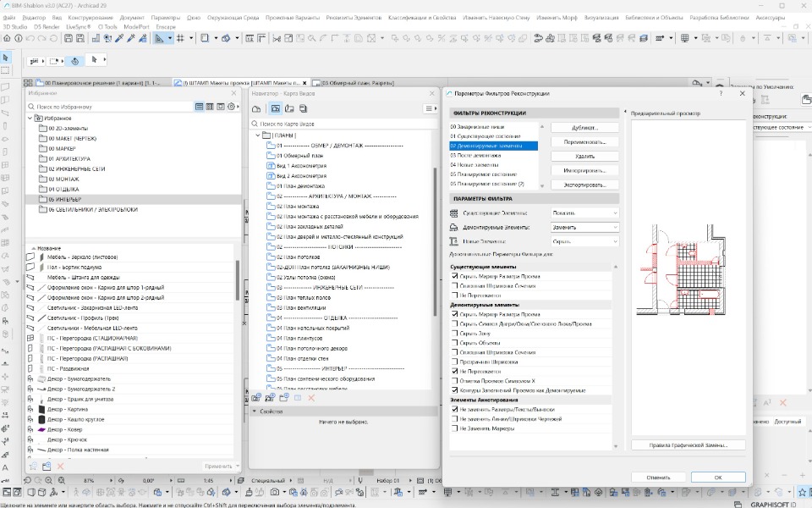The image size is (812, 508).
Task: Check Не заменять Линии/Штриховки Чертежей
Action: tap(455, 419)
